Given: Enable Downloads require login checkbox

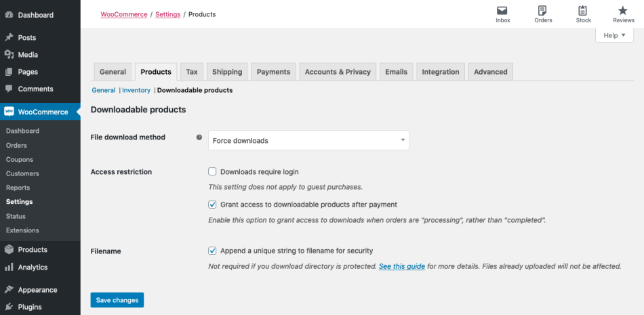Looking at the screenshot, I should (x=212, y=172).
